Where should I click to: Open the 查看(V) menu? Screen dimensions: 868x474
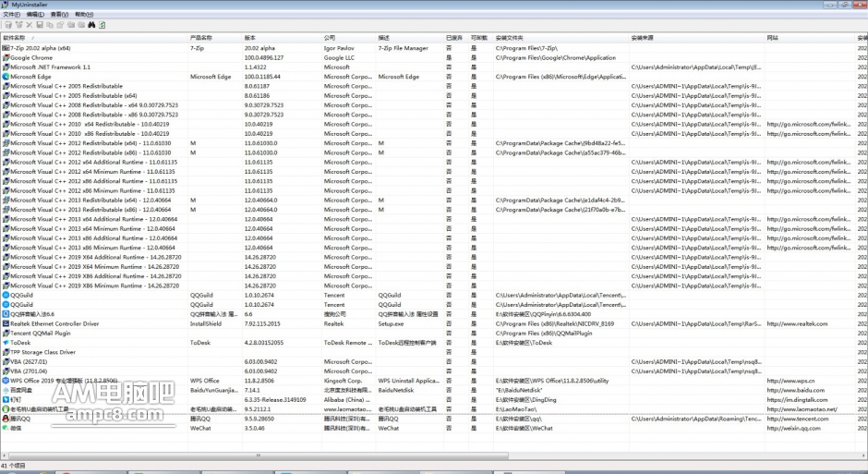tap(59, 15)
